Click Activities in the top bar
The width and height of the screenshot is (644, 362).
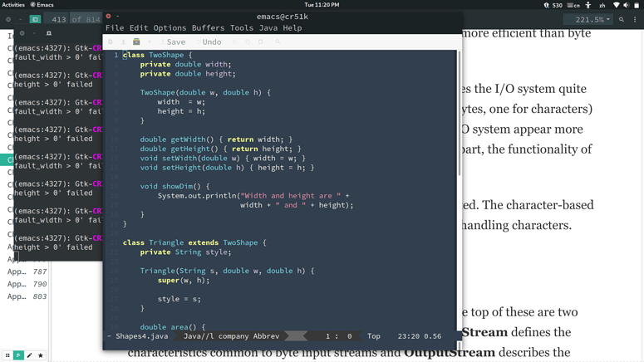(x=13, y=5)
